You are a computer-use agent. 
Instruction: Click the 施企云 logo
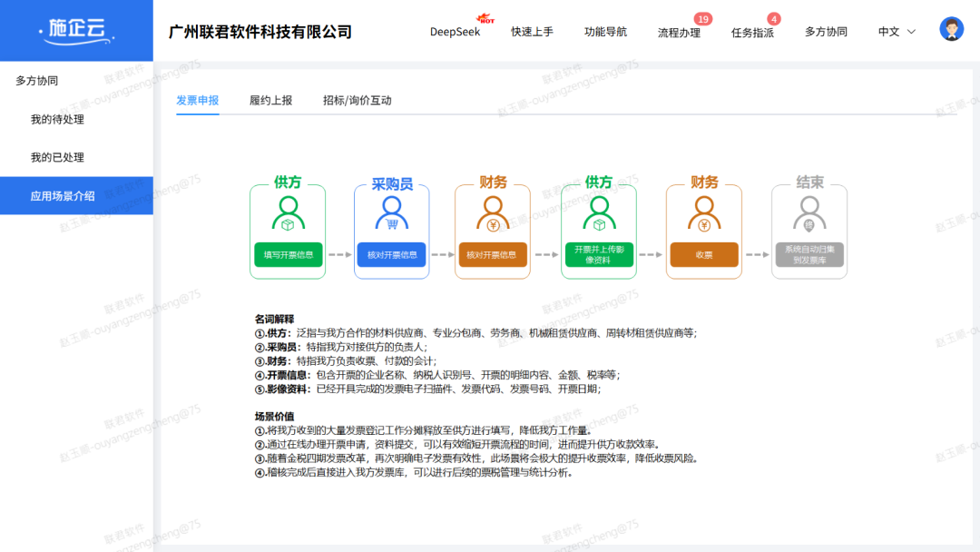[x=76, y=31]
